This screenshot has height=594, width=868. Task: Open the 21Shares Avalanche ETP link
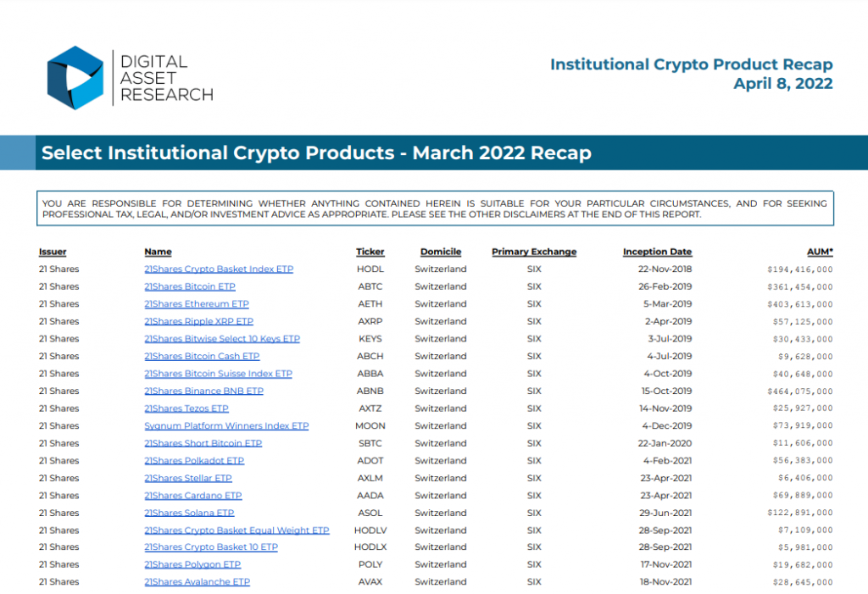tap(197, 582)
